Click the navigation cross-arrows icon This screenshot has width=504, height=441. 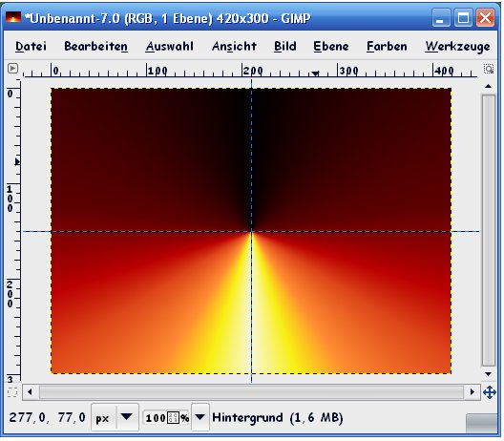[x=490, y=392]
